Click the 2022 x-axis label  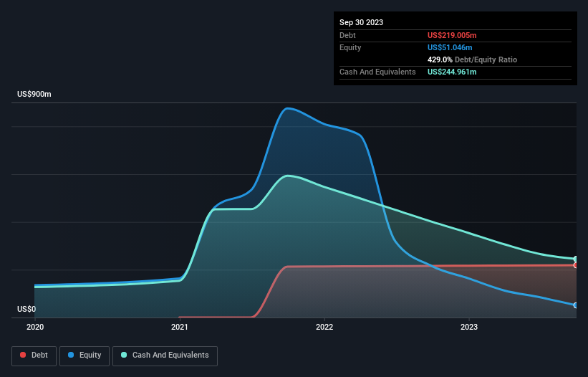pos(324,327)
